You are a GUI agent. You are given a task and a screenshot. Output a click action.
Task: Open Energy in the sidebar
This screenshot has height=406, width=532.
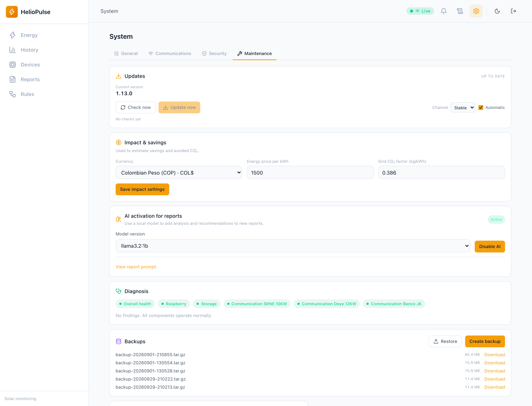coord(44,35)
